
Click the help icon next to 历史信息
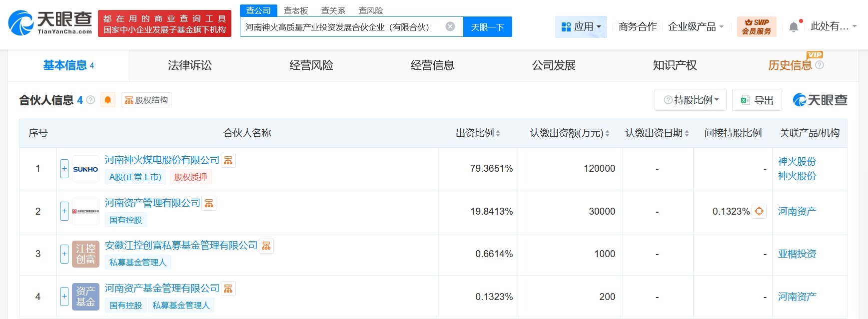pyautogui.click(x=820, y=65)
